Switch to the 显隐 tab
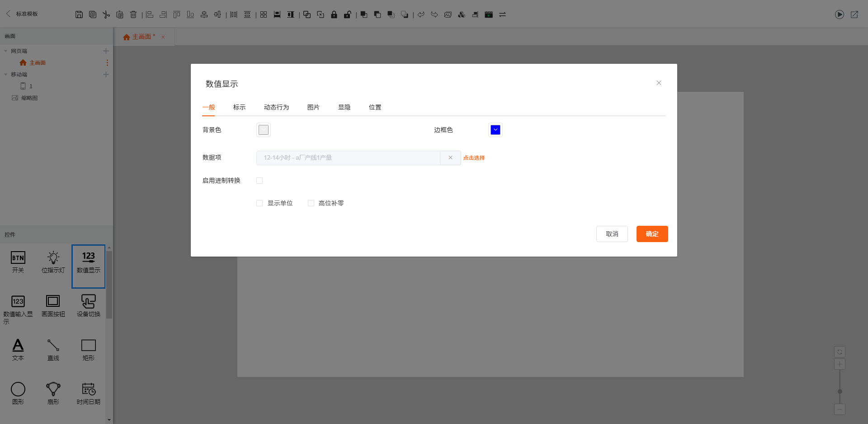 tap(344, 107)
